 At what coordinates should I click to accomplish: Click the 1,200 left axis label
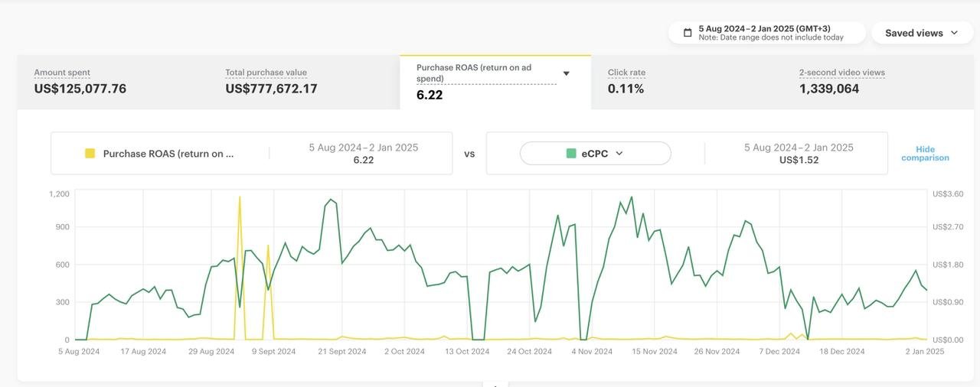[x=59, y=194]
